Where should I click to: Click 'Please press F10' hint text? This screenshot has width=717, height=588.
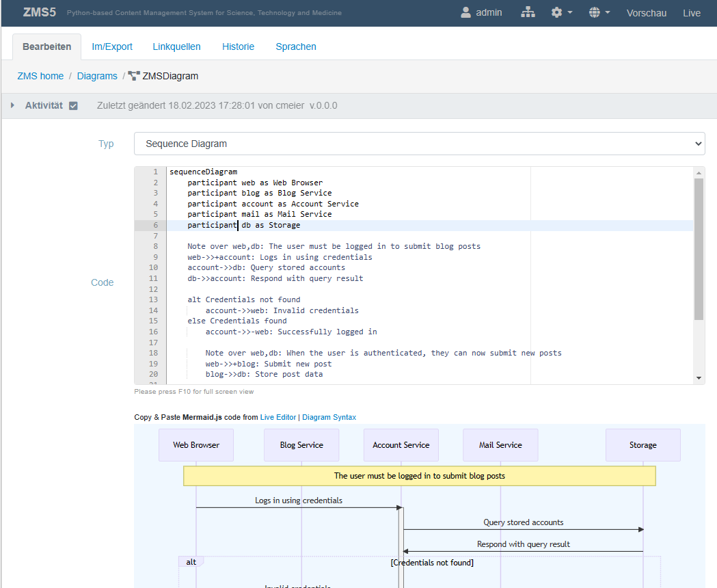tap(194, 392)
